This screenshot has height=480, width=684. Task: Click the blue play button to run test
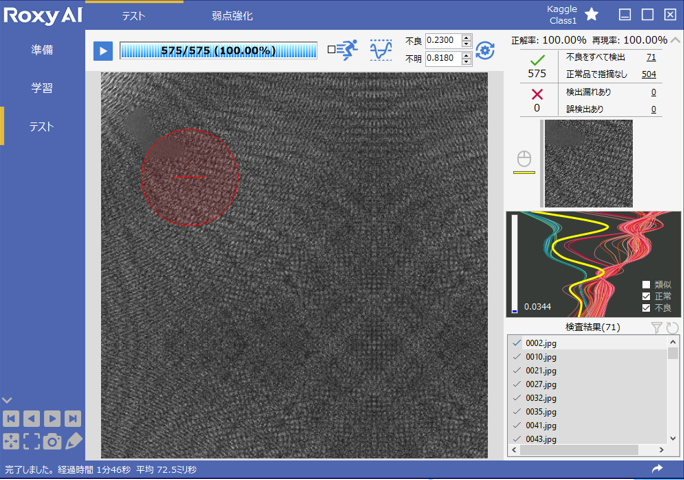pos(103,50)
